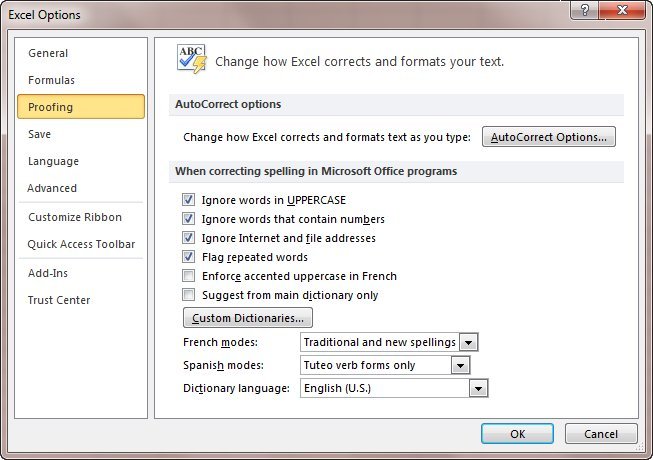This screenshot has width=653, height=460.
Task: Toggle Ignore words that contain numbers
Action: point(188,219)
